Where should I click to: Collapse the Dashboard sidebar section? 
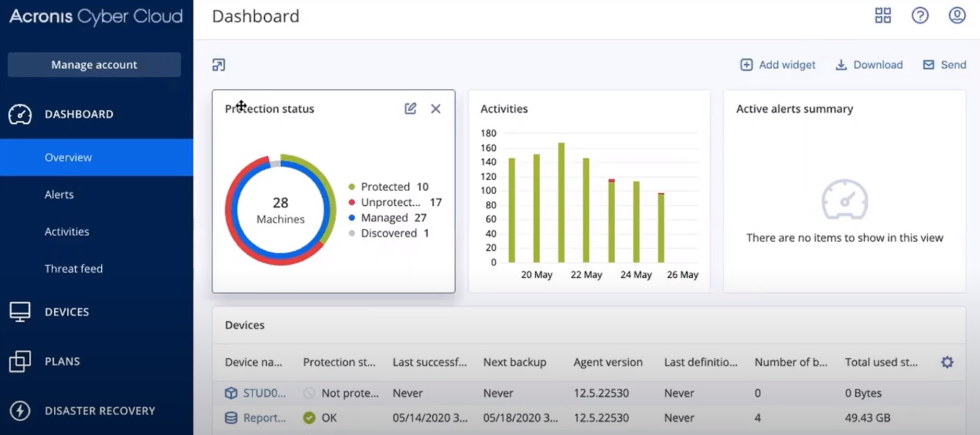point(78,114)
